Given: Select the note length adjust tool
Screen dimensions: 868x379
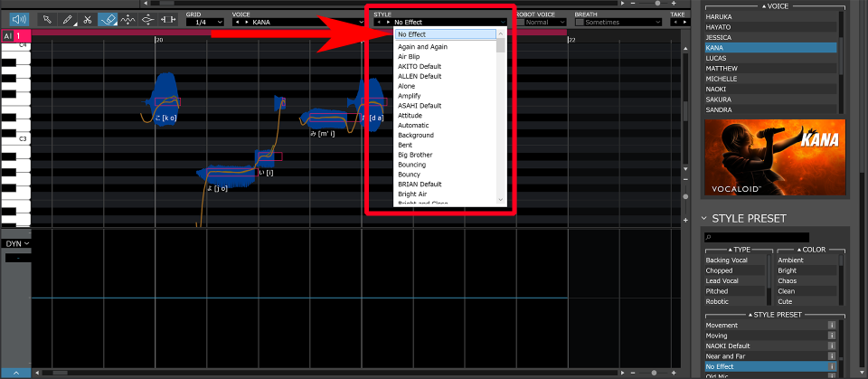Looking at the screenshot, I should point(168,19).
